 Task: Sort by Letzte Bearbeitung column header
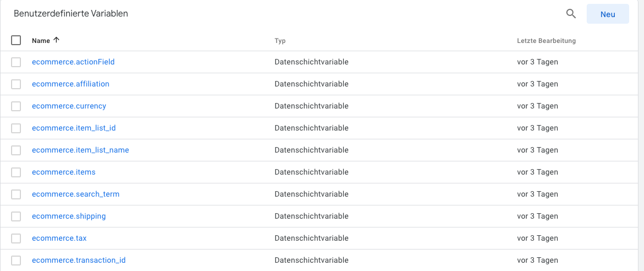coord(546,41)
